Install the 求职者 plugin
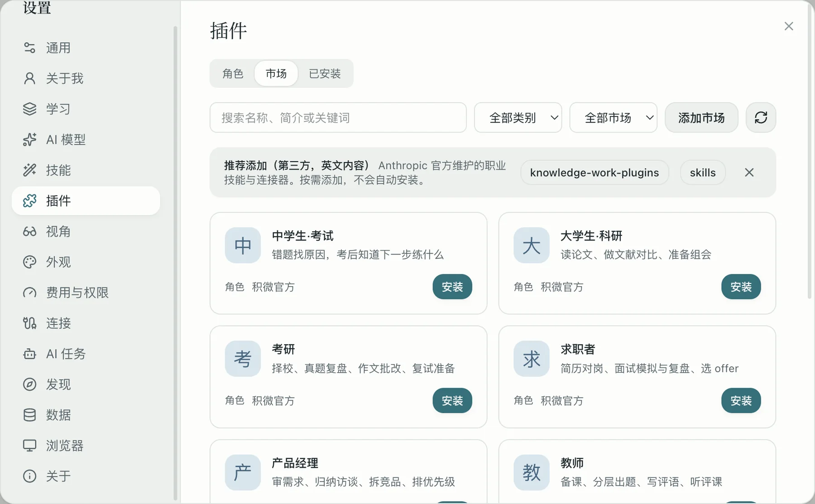The width and height of the screenshot is (815, 504). (x=741, y=400)
